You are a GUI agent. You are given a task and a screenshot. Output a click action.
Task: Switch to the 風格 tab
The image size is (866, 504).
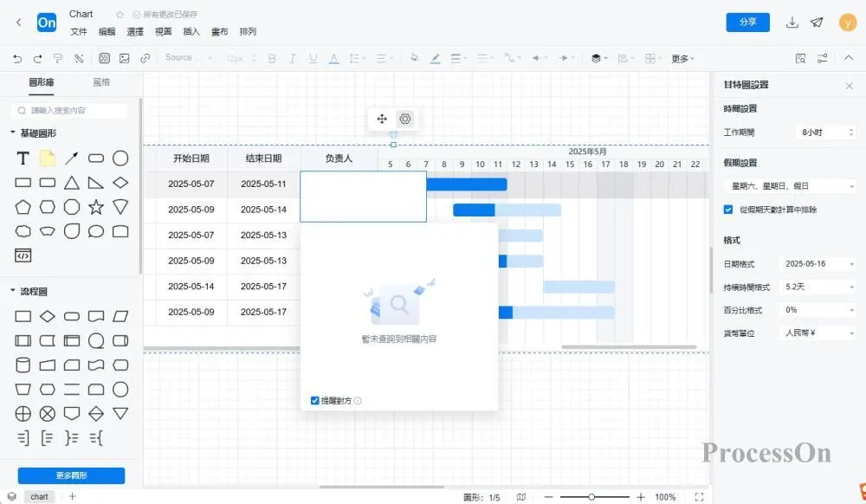(101, 82)
